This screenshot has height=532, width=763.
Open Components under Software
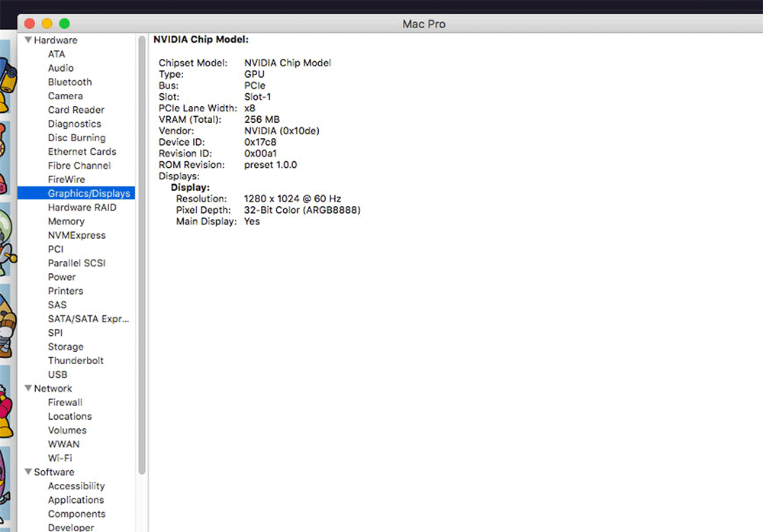click(76, 514)
